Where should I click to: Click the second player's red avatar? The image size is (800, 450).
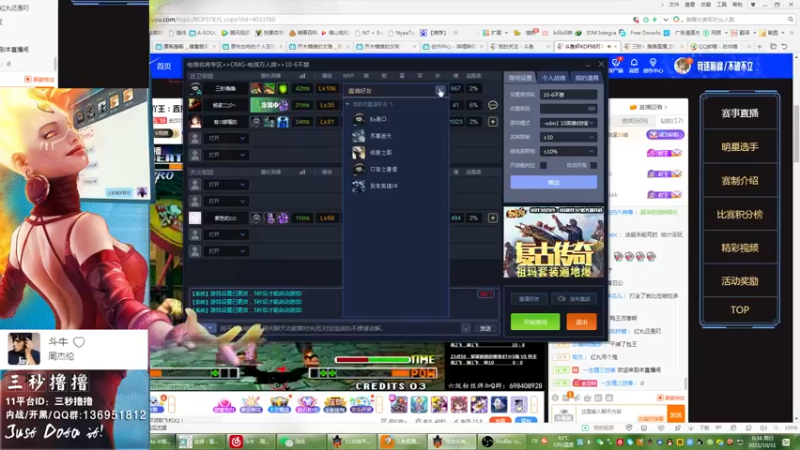point(195,105)
